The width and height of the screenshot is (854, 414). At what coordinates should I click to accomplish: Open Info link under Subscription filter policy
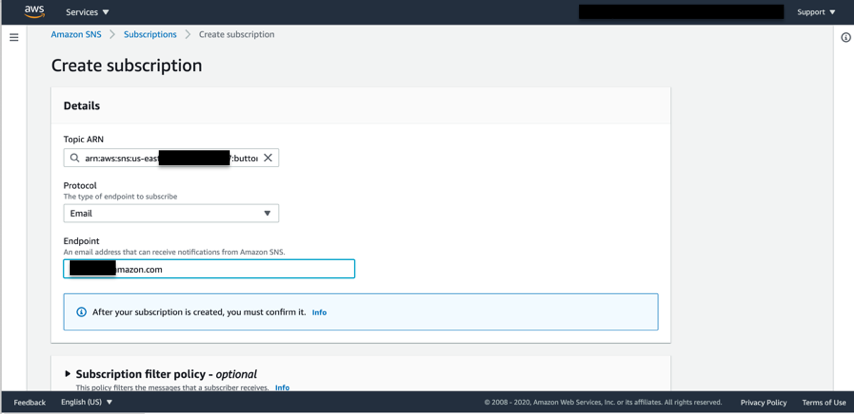pyautogui.click(x=282, y=388)
